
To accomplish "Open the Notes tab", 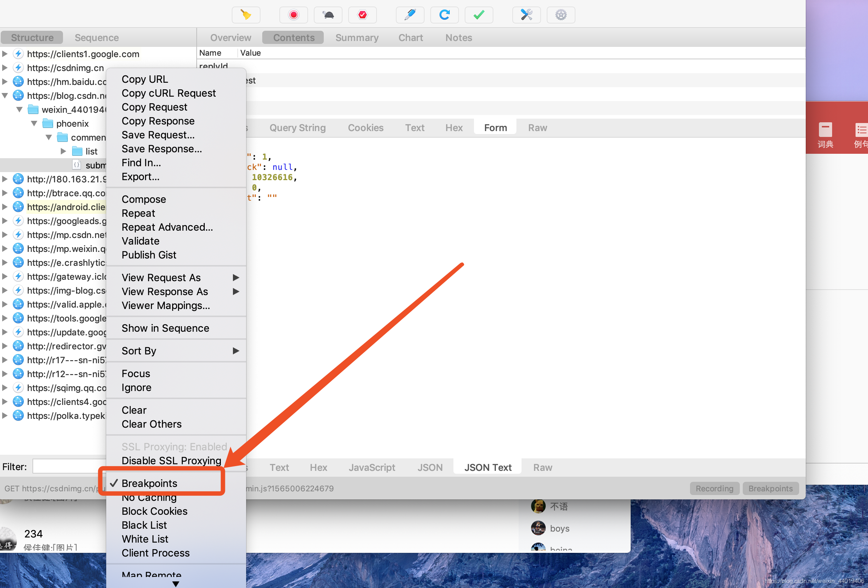I will [459, 38].
